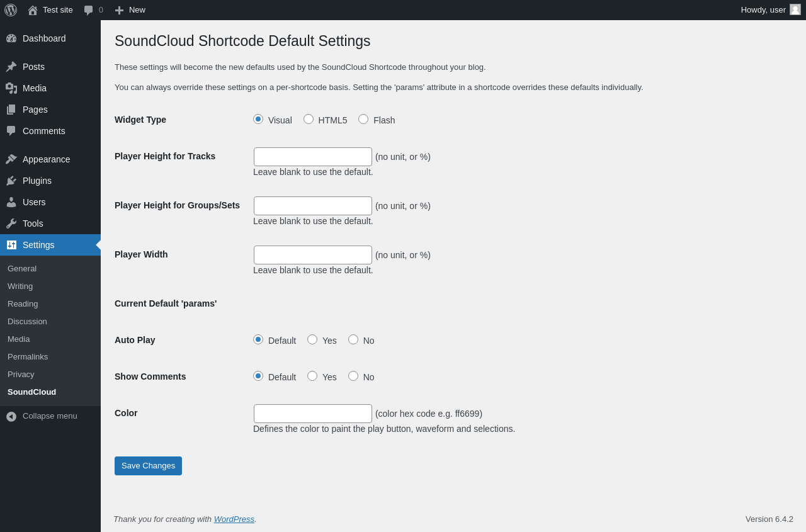This screenshot has width=806, height=532.
Task: Click the Version 6.4.2 footer text
Action: (x=769, y=519)
